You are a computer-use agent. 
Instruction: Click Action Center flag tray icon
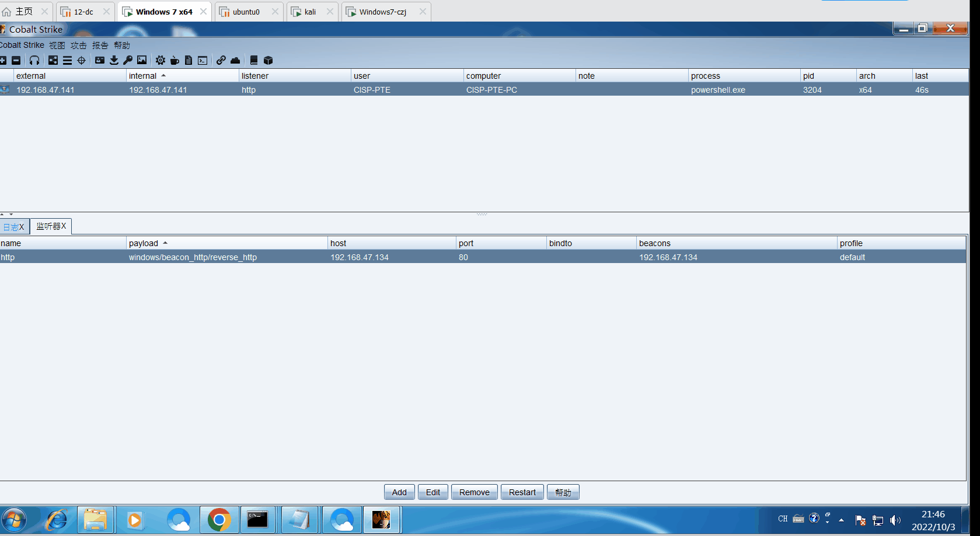tap(860, 520)
